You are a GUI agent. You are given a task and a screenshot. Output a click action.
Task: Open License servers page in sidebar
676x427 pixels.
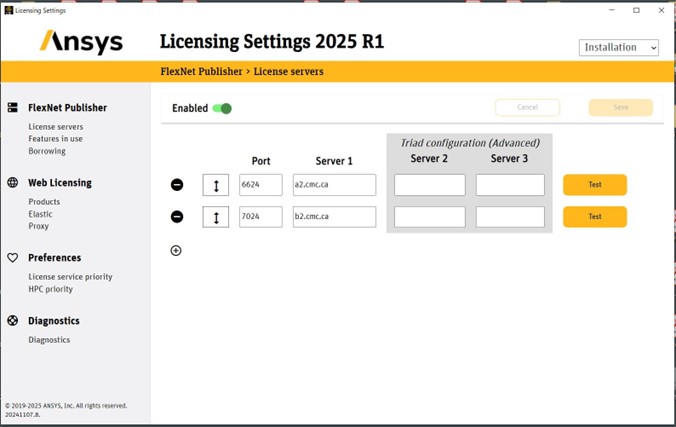coord(56,127)
